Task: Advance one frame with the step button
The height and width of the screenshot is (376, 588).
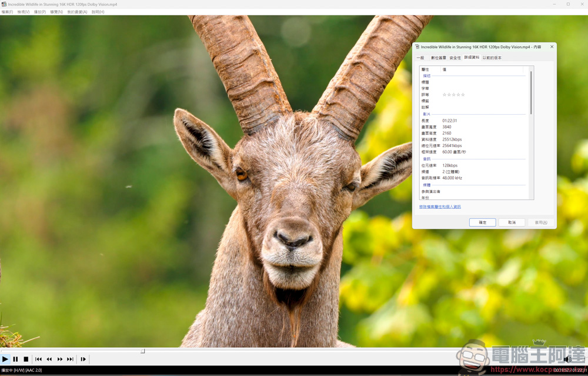Action: coord(83,359)
